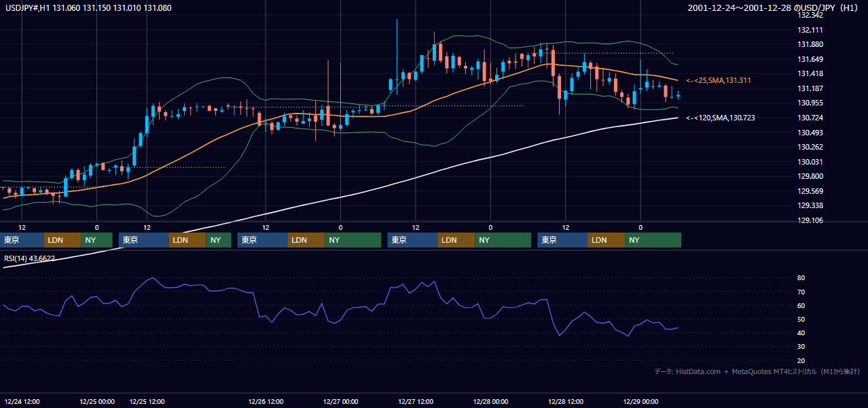Click the 130.493 price axis label
The image size is (868, 408).
810,133
